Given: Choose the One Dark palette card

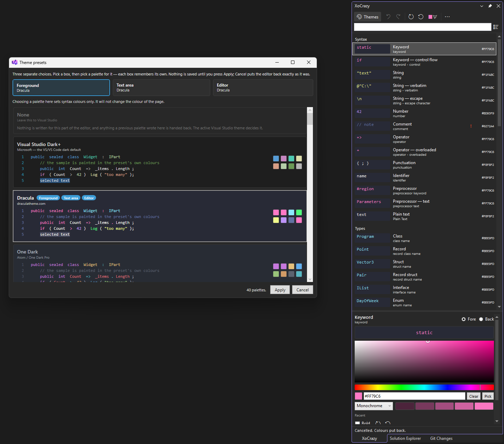Looking at the screenshot, I should (x=160, y=263).
